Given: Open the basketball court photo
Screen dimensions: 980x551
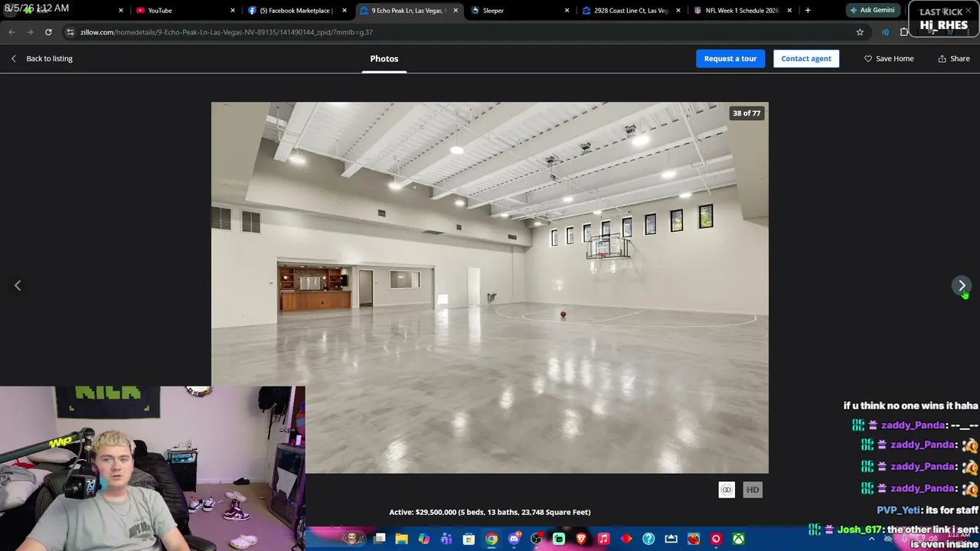Looking at the screenshot, I should [x=490, y=287].
